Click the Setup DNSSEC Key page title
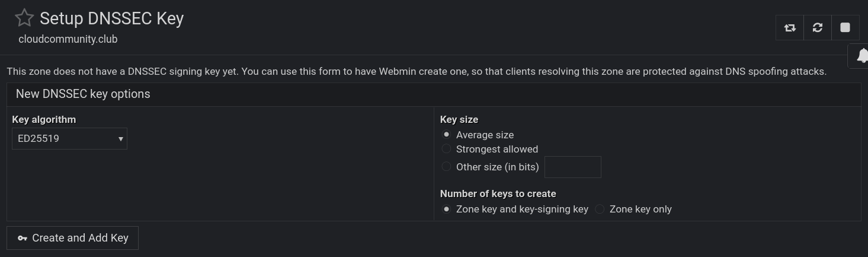868x257 pixels. [111, 18]
